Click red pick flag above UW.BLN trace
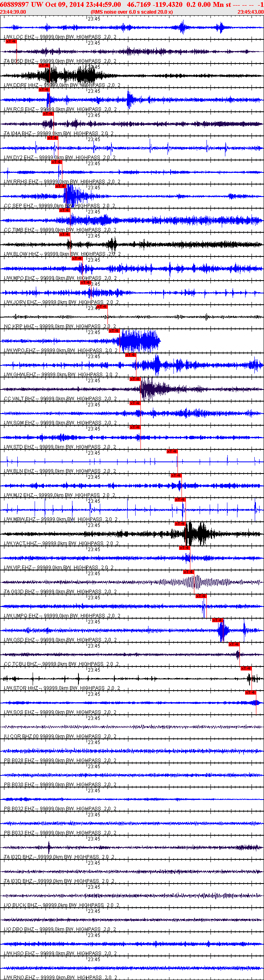The width and height of the screenshot is (264, 980). point(172,451)
